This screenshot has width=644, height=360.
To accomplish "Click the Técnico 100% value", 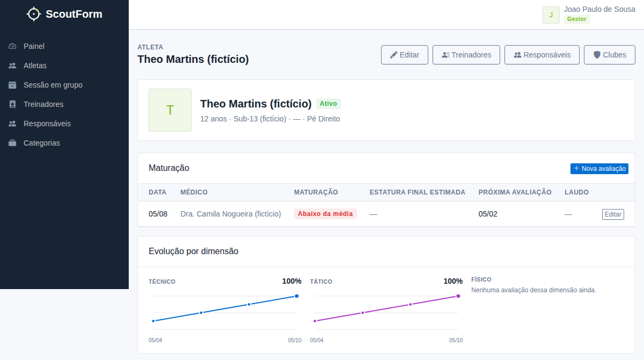I will click(292, 281).
